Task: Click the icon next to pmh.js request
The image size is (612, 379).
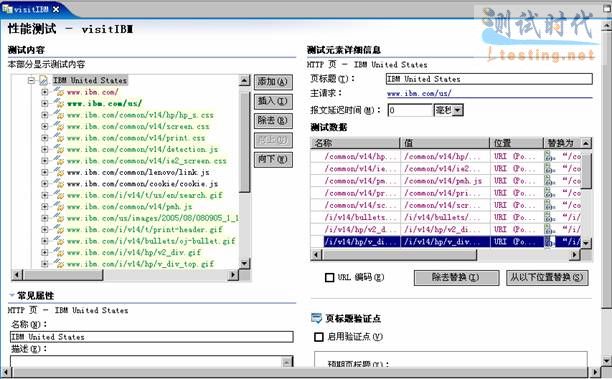Action: pyautogui.click(x=59, y=206)
